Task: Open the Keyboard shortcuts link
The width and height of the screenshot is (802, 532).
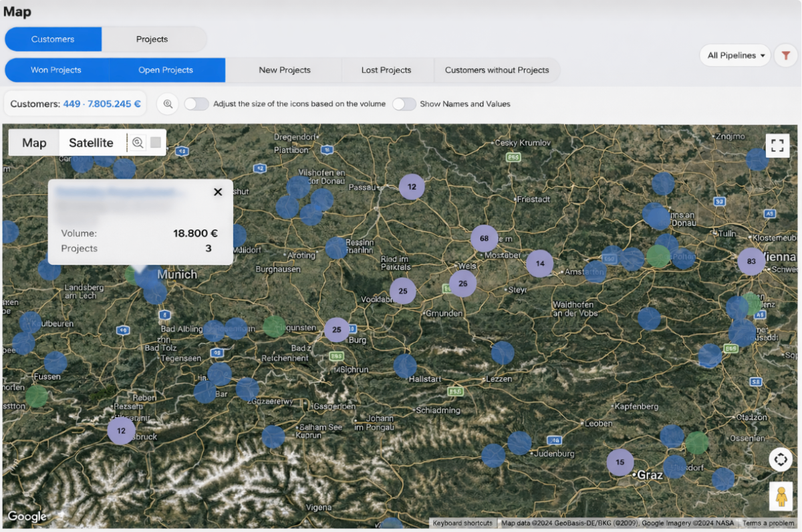Action: pyautogui.click(x=462, y=523)
